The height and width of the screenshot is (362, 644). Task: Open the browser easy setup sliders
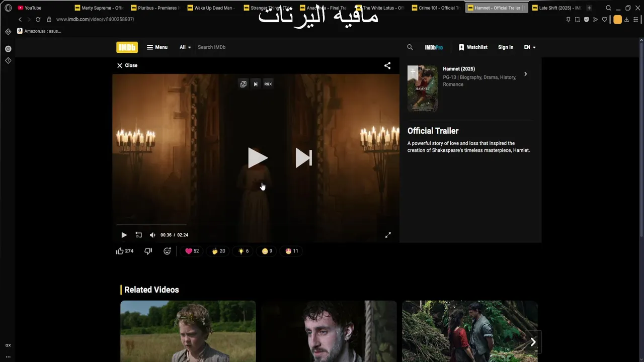(x=636, y=20)
